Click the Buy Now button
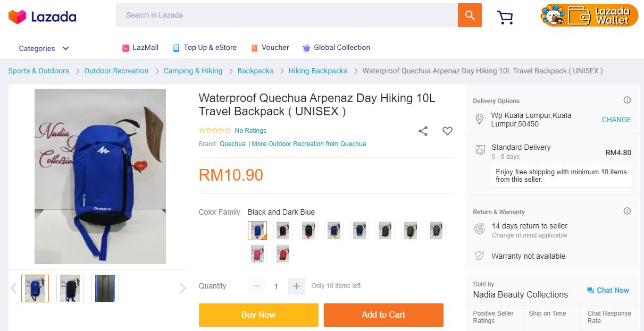This screenshot has width=644, height=331. (258, 315)
